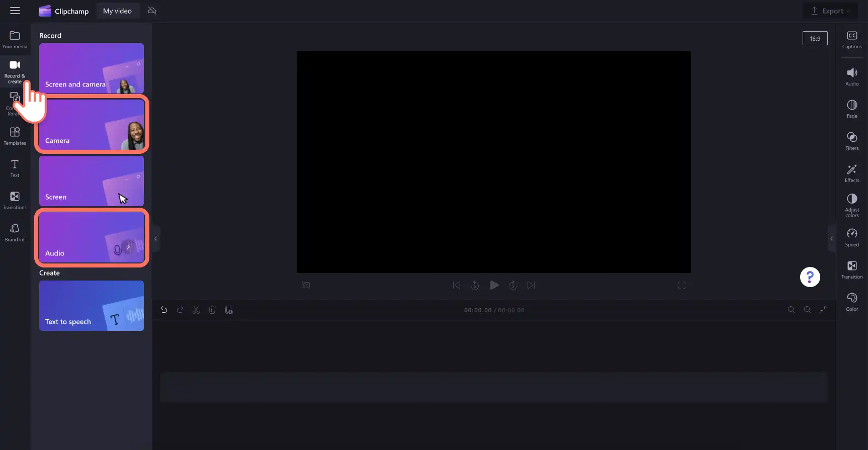
Task: Select the Text tool in sidebar
Action: pyautogui.click(x=15, y=168)
